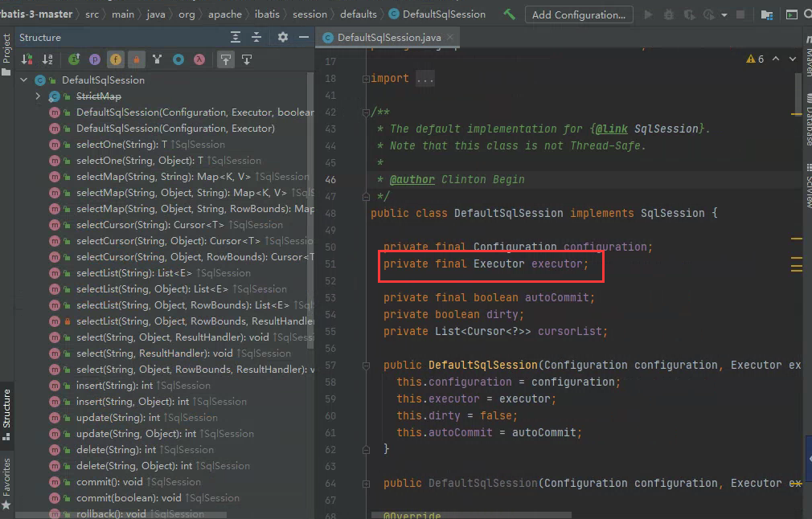Select DefaultSqlSession.java editor tab

[x=388, y=37]
